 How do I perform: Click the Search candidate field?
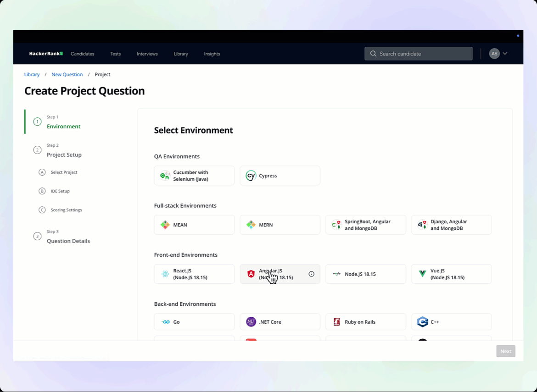[x=419, y=54]
